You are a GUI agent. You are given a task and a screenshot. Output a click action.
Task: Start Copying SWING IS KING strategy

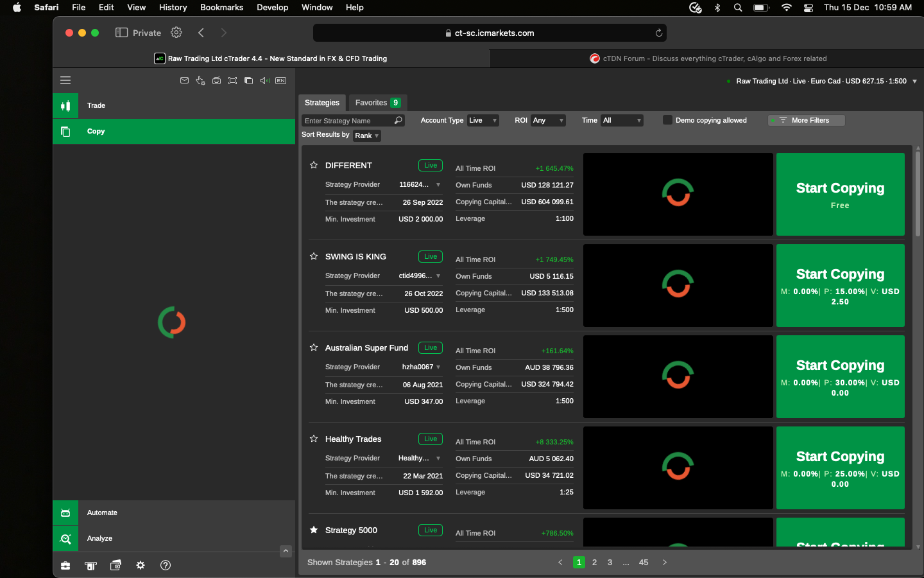coord(841,285)
